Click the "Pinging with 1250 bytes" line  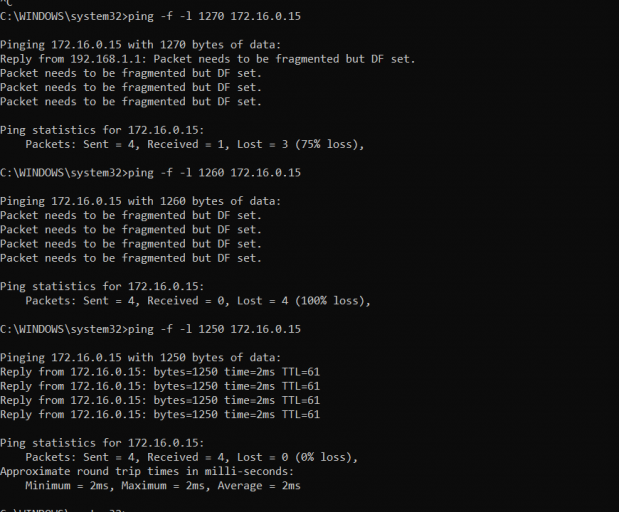coord(140,357)
